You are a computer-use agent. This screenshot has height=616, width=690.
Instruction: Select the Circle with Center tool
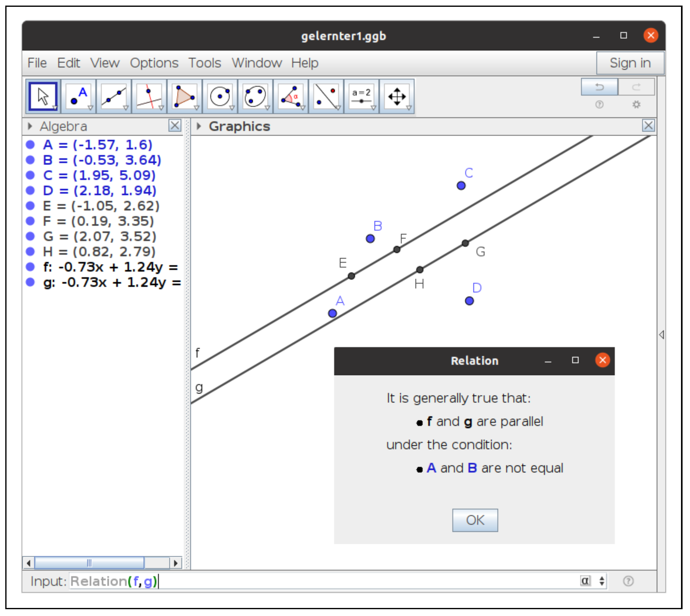click(220, 96)
